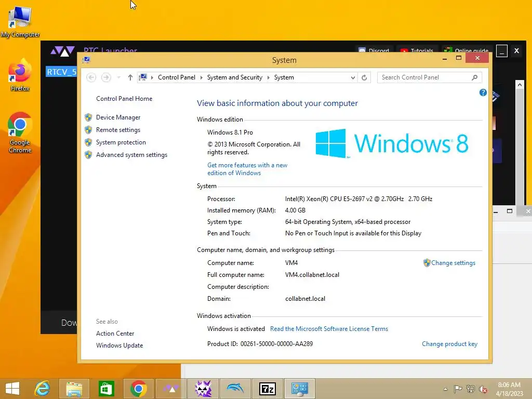Screen dimensions: 532x399
Task: Open Chrome from the taskbar
Action: coord(138,389)
